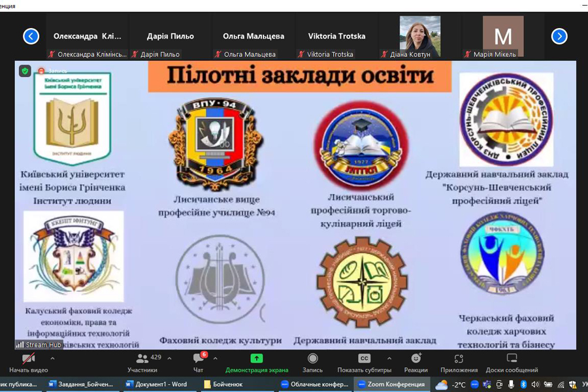This screenshot has height=392, width=588.
Task: Switch to the ...ик публика... taskbar item
Action: coord(19,384)
